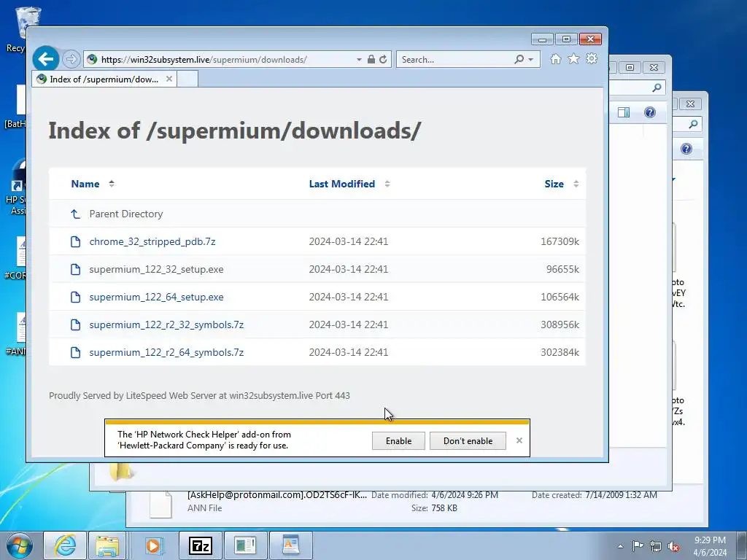Open Favorites via the star icon
The image size is (747, 560).
click(x=573, y=59)
